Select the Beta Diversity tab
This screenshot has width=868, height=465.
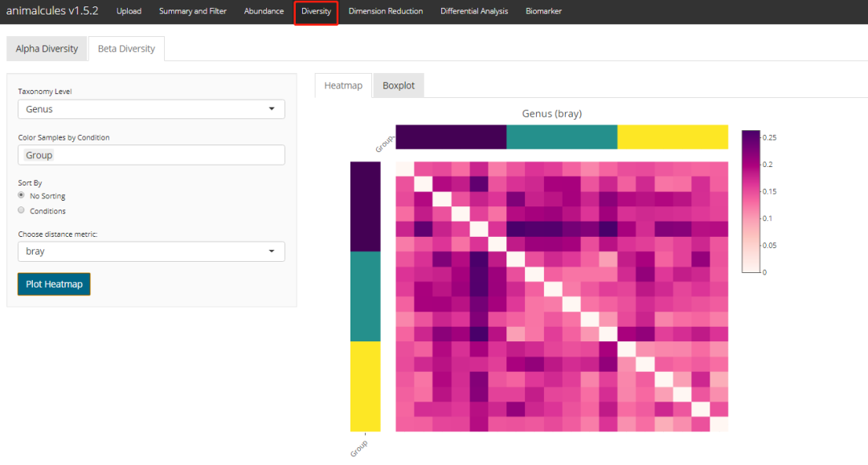(126, 49)
